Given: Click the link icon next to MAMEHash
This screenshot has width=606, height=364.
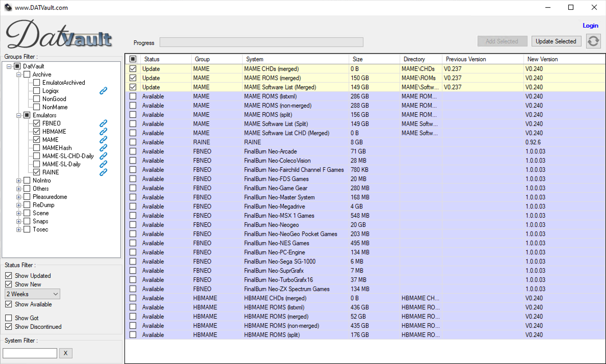Looking at the screenshot, I should point(103,148).
